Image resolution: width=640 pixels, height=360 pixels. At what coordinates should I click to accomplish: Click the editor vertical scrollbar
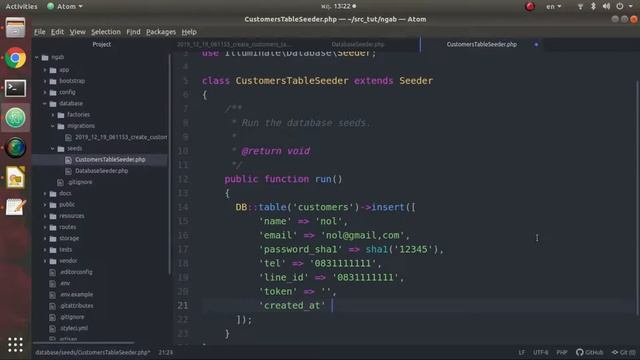[x=637, y=198]
